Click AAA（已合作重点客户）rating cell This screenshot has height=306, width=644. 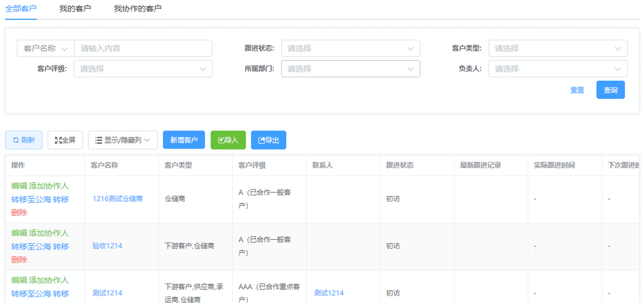[269, 293]
